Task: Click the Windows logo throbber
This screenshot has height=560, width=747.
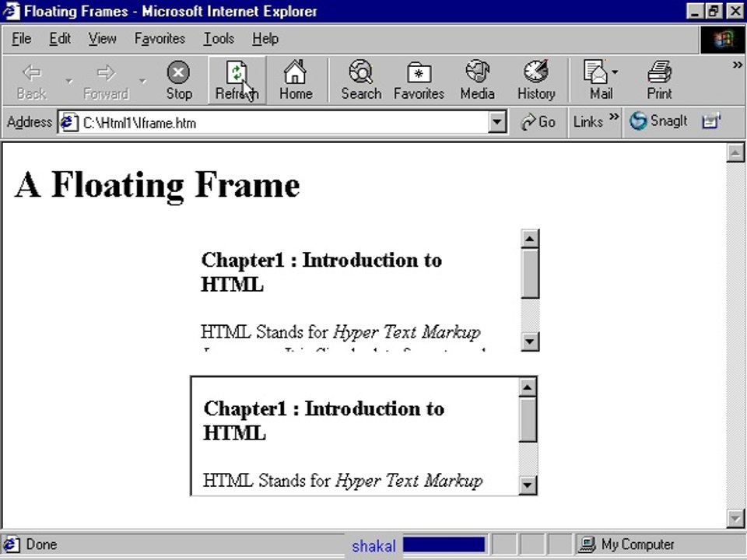Action: coord(723,39)
